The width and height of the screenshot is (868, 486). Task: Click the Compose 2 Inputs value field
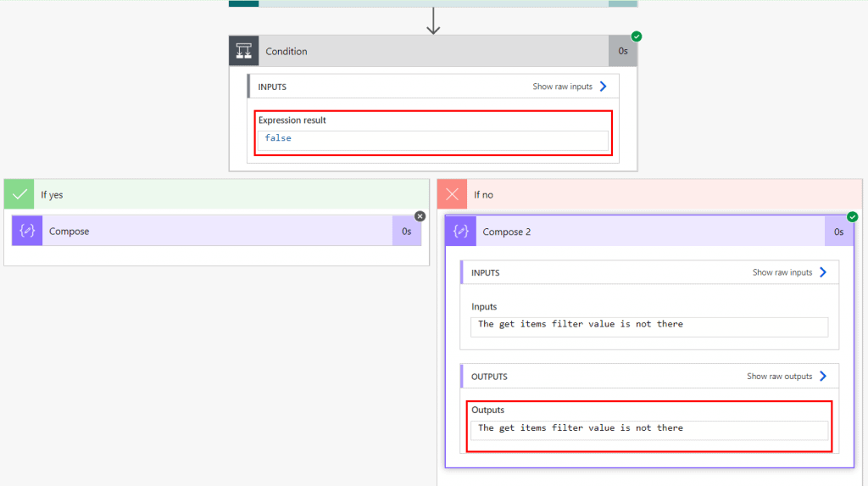pyautogui.click(x=649, y=327)
